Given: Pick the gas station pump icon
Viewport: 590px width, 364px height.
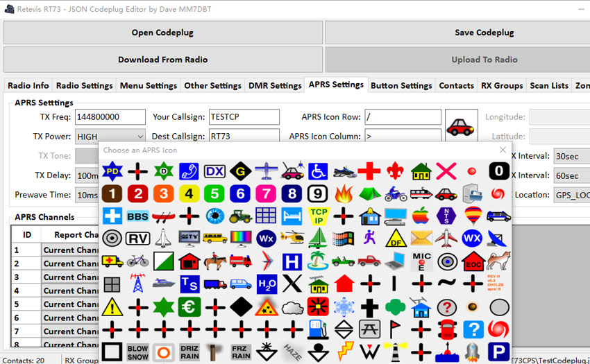Looking at the screenshot, I should [318, 329].
